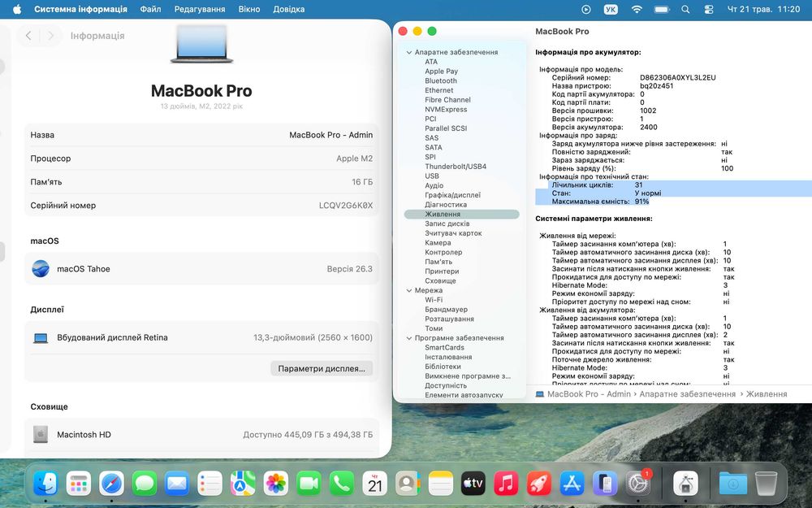The height and width of the screenshot is (508, 812).
Task: Select Thunderbolt/USB4 in sidebar
Action: 456,167
